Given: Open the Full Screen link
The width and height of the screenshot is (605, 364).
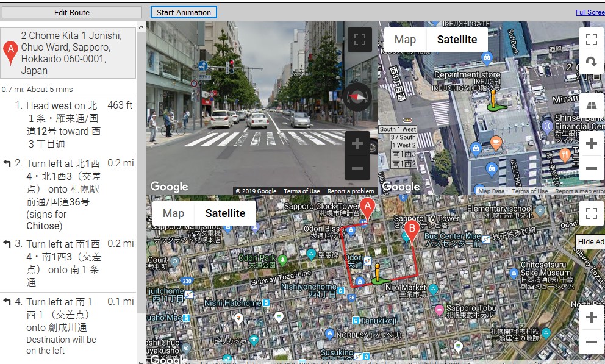Looking at the screenshot, I should click(590, 12).
